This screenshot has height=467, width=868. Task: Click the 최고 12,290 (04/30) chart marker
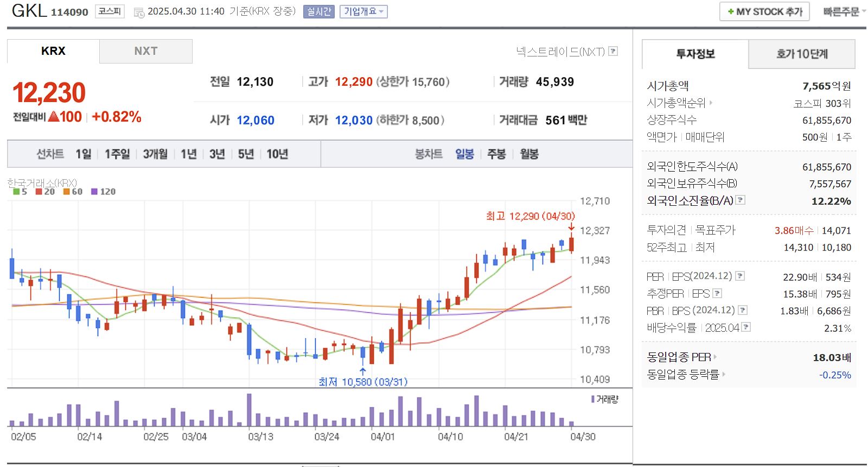point(530,216)
